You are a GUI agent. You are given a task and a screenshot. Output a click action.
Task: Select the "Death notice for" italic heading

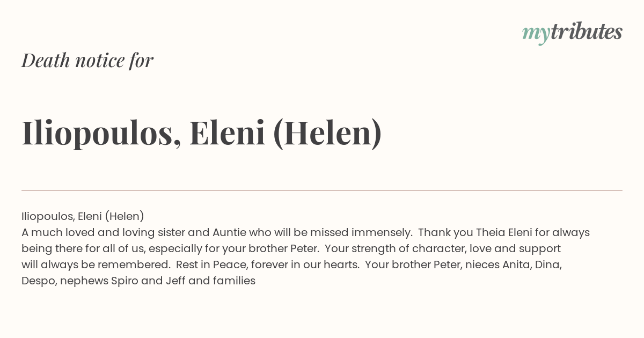(87, 61)
